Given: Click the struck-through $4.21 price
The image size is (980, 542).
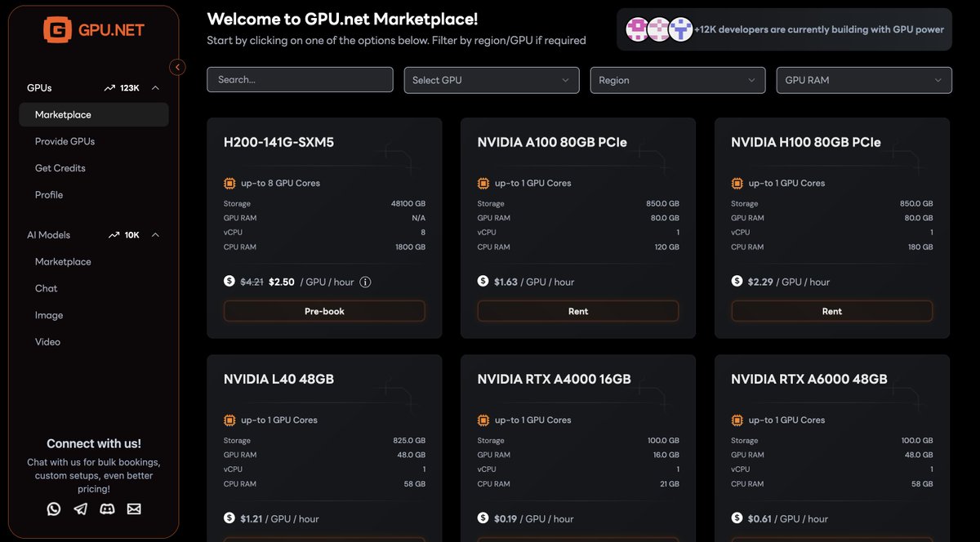Looking at the screenshot, I should (x=252, y=282).
